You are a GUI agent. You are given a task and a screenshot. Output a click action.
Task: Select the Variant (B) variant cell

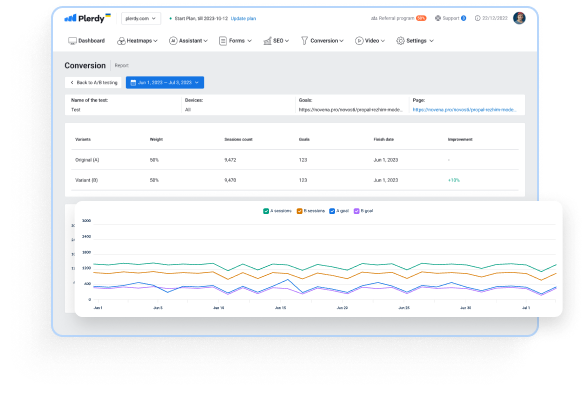(x=86, y=180)
